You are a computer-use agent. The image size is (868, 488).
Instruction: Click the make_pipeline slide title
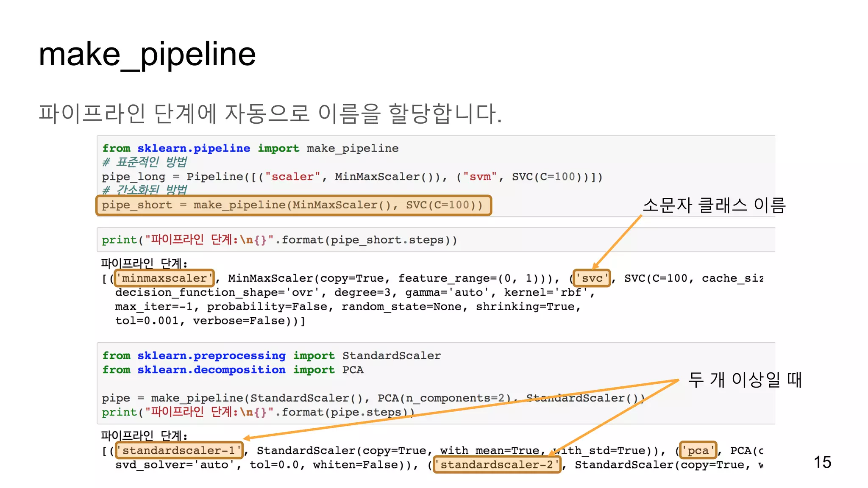point(147,54)
